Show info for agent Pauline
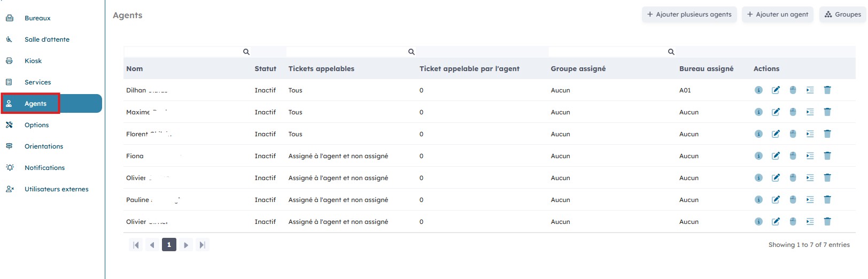868x279 pixels. coord(758,200)
